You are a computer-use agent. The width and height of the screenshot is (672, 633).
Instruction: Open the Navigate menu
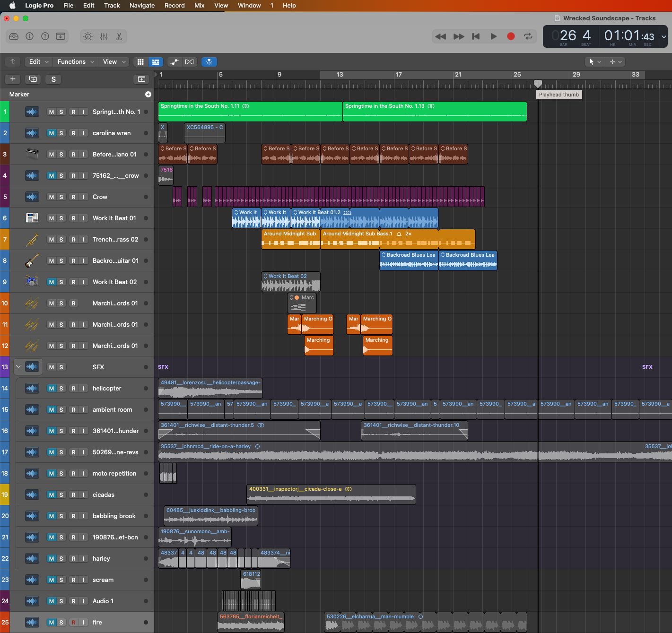(x=142, y=5)
